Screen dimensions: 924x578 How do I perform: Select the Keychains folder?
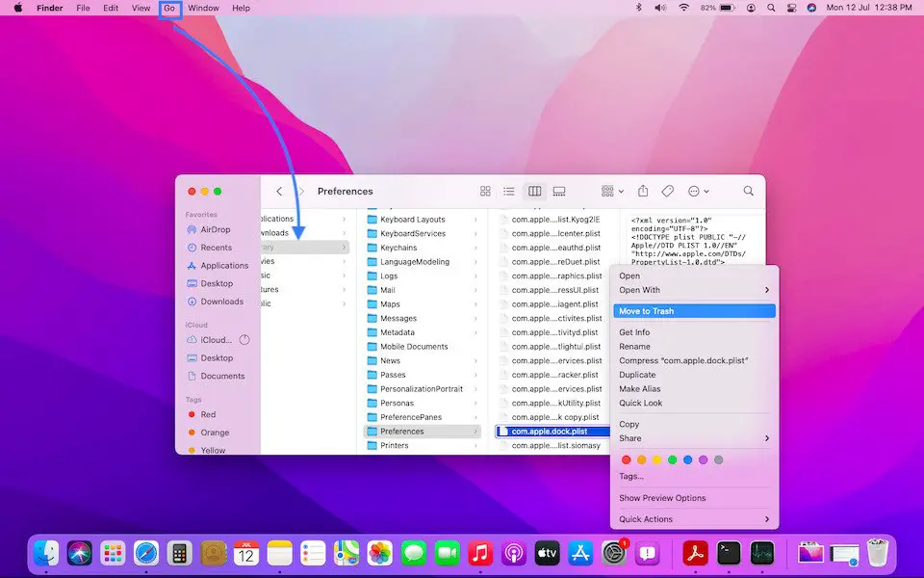pos(398,248)
